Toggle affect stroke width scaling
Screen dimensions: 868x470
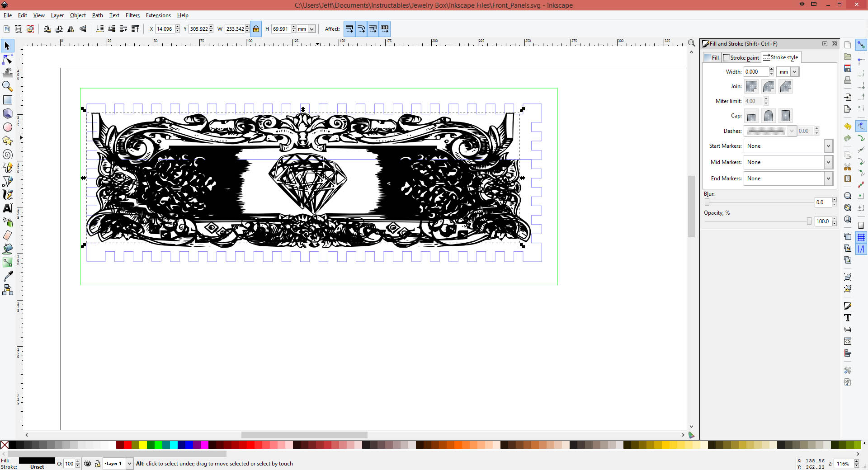click(x=349, y=29)
